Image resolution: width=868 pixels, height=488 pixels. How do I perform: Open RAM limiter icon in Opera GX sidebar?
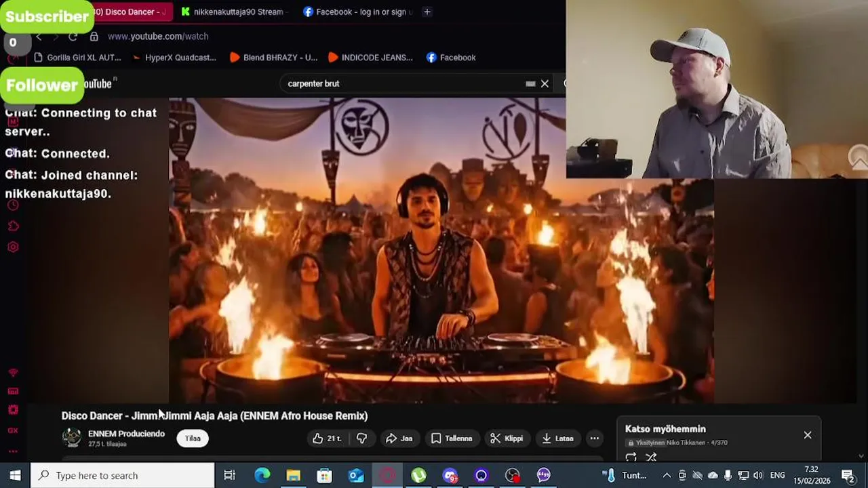pos(13,391)
